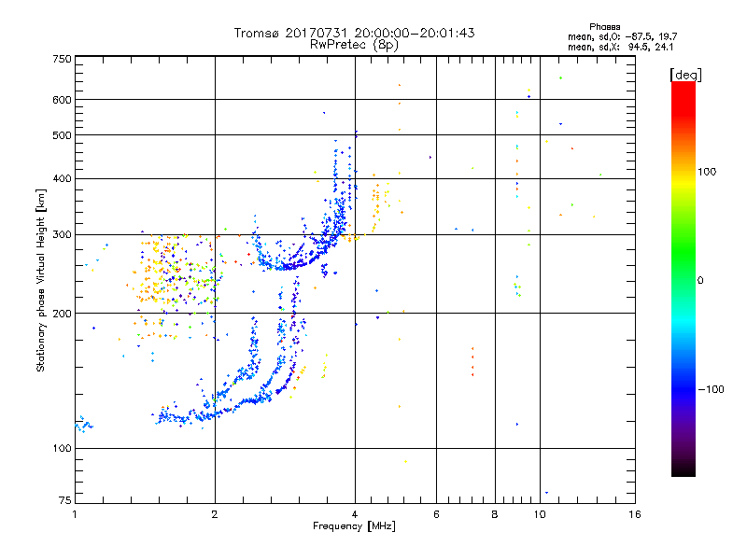Click the y-axis tick label '750'

(x=62, y=59)
